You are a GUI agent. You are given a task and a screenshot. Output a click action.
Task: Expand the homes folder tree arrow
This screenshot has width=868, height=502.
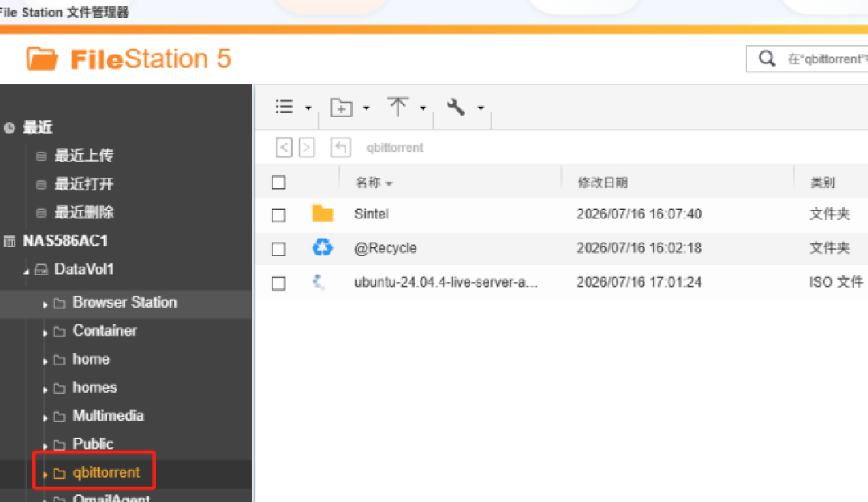pos(45,389)
